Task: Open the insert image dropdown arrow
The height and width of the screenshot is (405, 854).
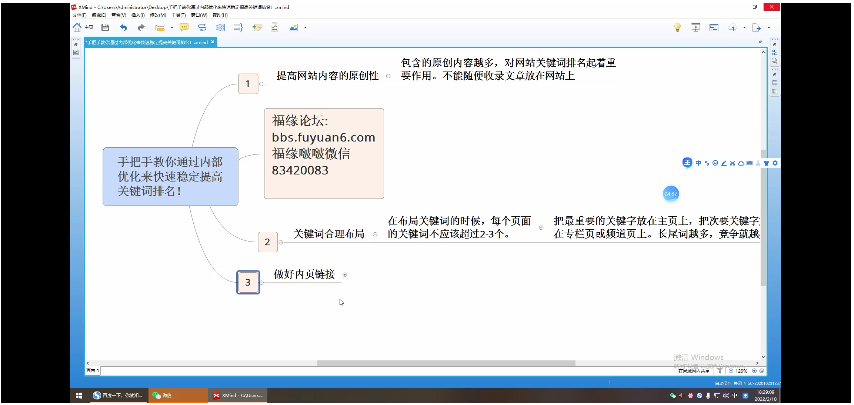Action: click(x=306, y=28)
